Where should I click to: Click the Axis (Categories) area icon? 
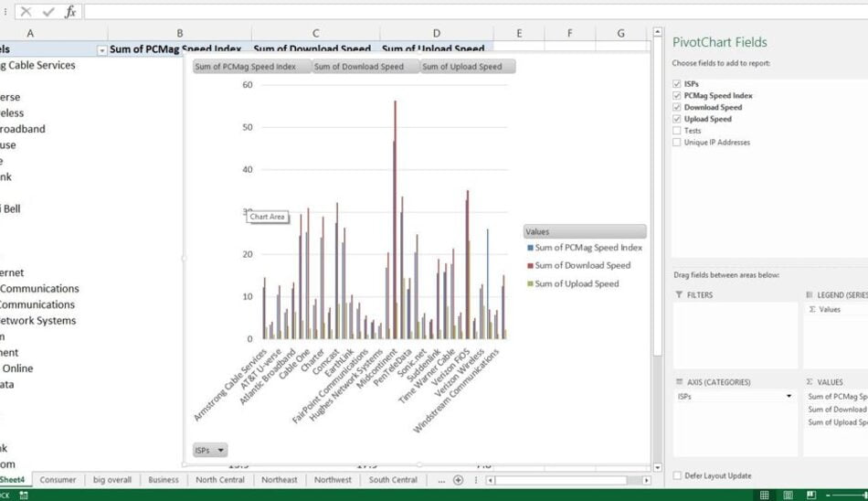679,382
